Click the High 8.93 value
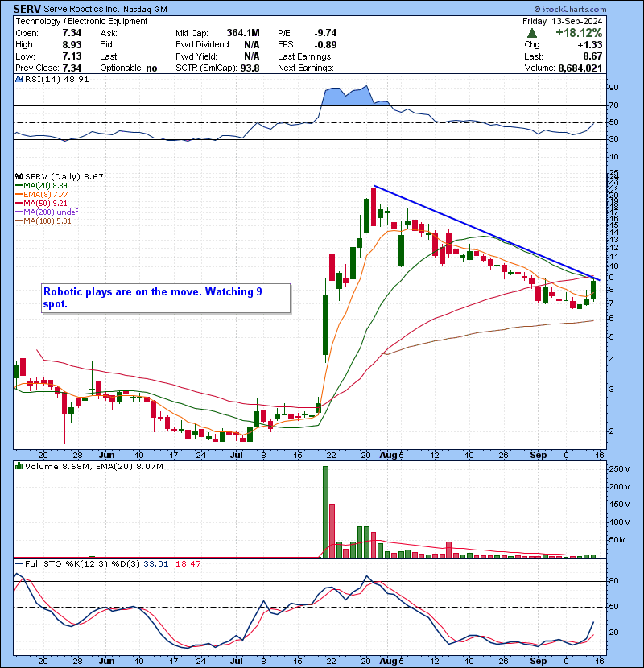The height and width of the screenshot is (668, 644). [72, 45]
